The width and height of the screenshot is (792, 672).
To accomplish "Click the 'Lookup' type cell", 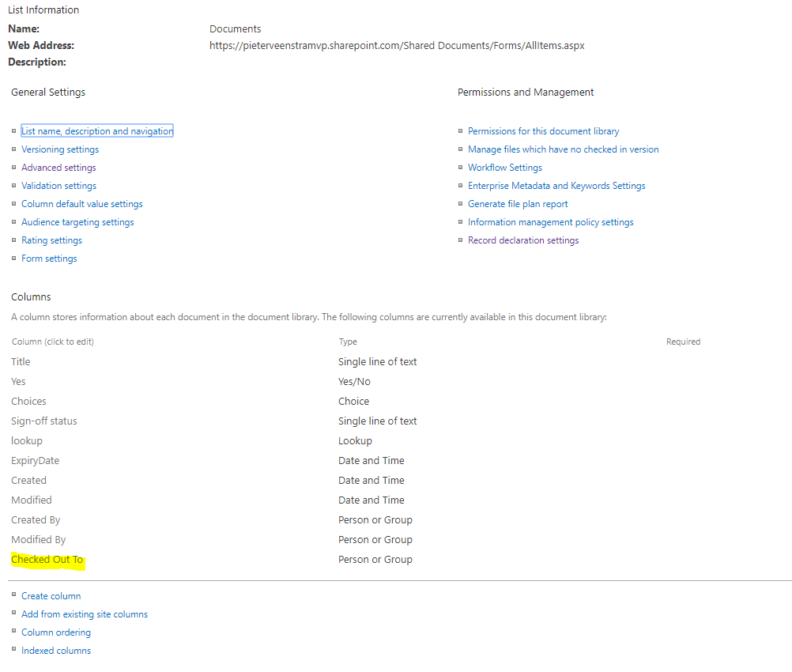I will click(355, 440).
